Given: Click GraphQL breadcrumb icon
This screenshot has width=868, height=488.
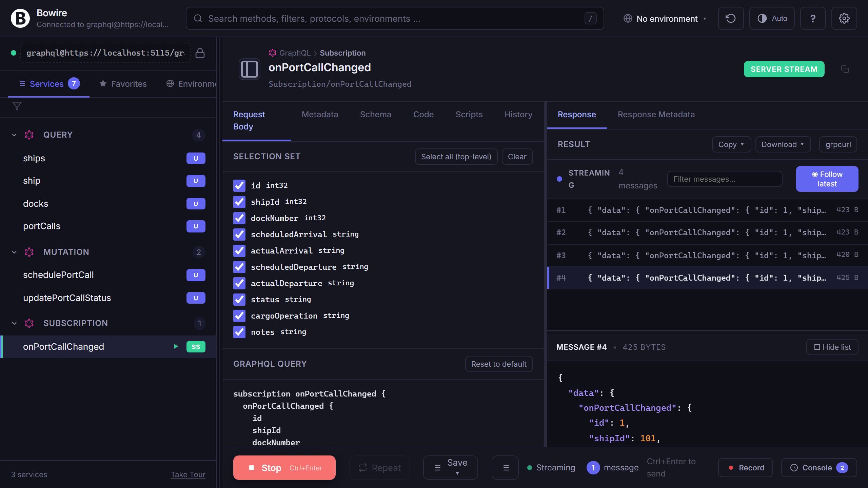Looking at the screenshot, I should click(x=272, y=53).
